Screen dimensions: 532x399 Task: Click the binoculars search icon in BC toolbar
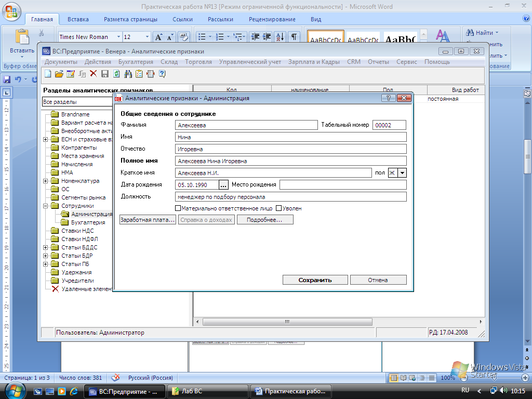pyautogui.click(x=128, y=74)
